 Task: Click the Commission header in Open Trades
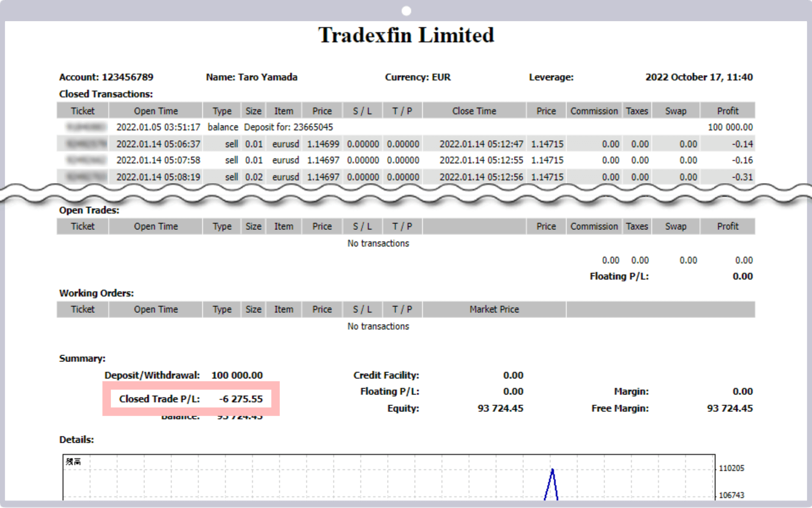click(594, 226)
